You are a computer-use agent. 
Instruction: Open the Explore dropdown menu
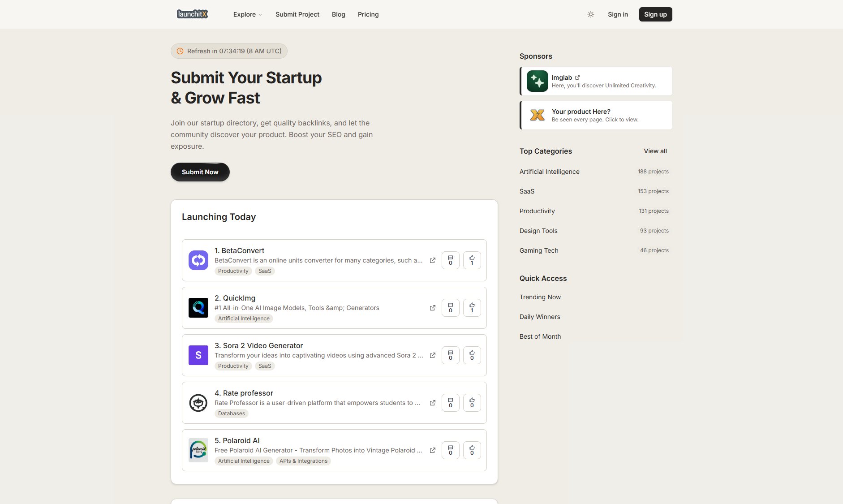247,14
